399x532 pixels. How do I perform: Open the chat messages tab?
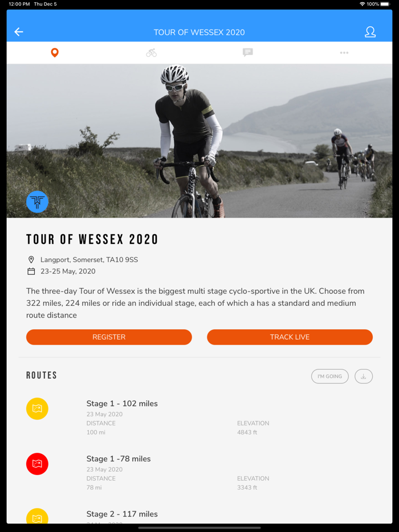[x=247, y=52]
